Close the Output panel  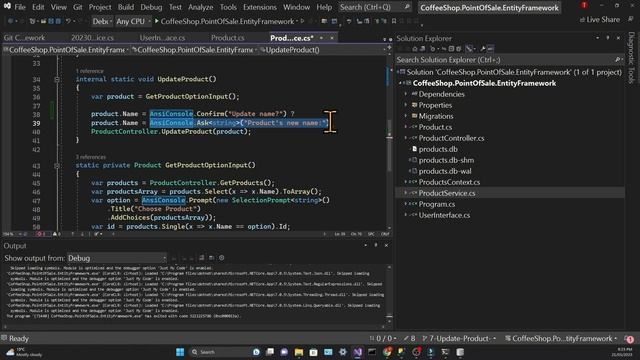click(x=386, y=245)
